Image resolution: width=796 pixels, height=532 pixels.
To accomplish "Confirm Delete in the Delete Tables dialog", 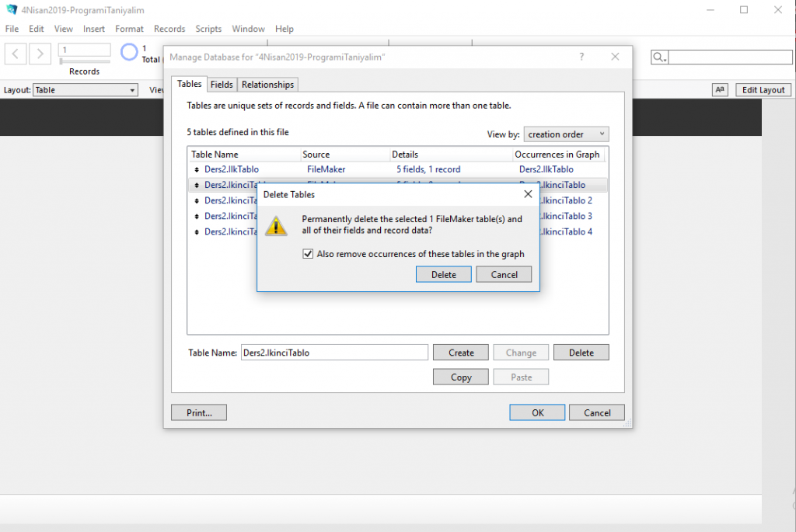I will [x=444, y=274].
